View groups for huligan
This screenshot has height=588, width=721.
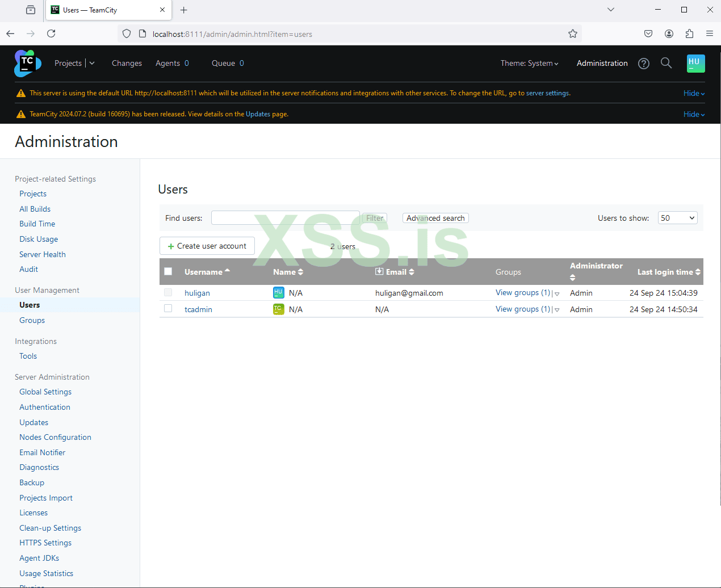[x=523, y=292]
